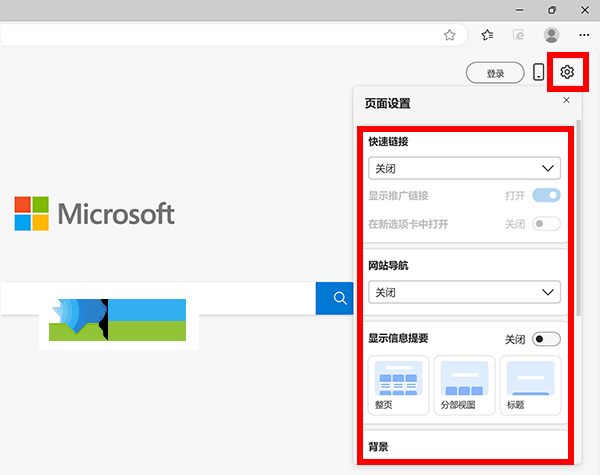Click the Microsoft logo
Image resolution: width=600 pixels, height=475 pixels.
[x=95, y=214]
